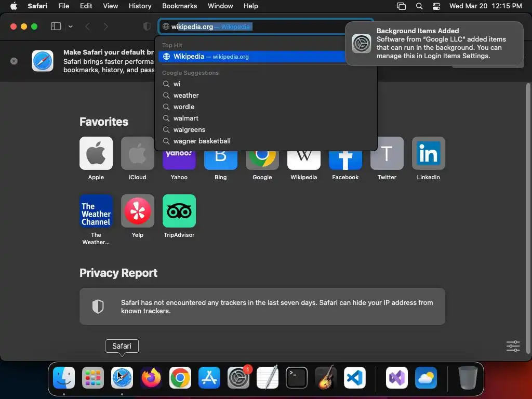Open the Yelp favorite tile
Screen dimensions: 532x399
tap(137, 211)
